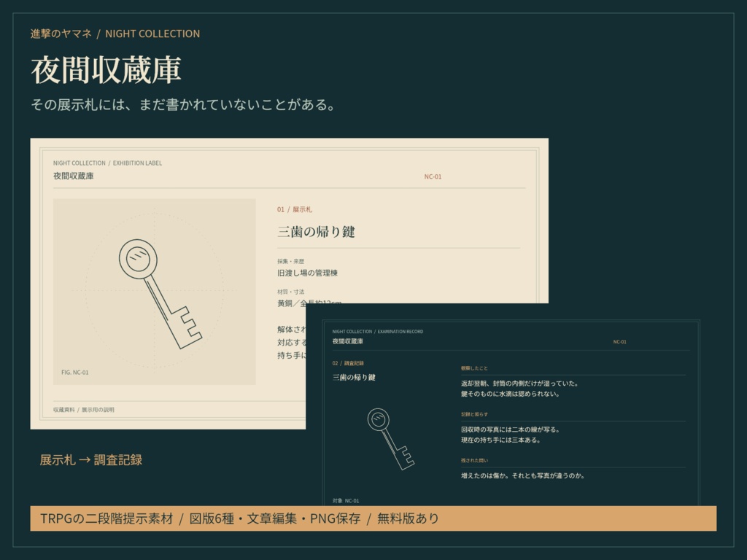This screenshot has width=747, height=560.
Task: Click the '三歯の帰り鍵' heading on the beige card
Action: 317,231
